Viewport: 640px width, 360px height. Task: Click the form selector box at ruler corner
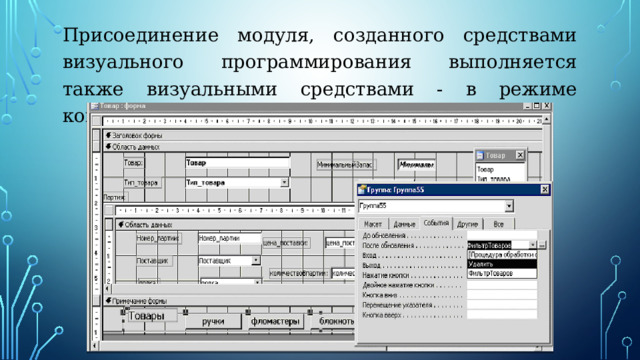coord(97,121)
